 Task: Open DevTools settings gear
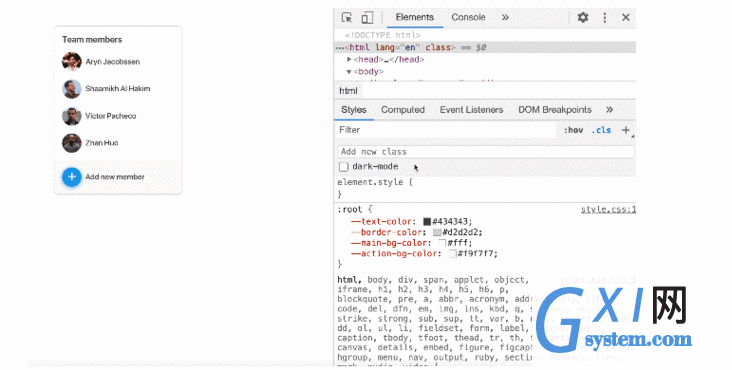point(583,17)
